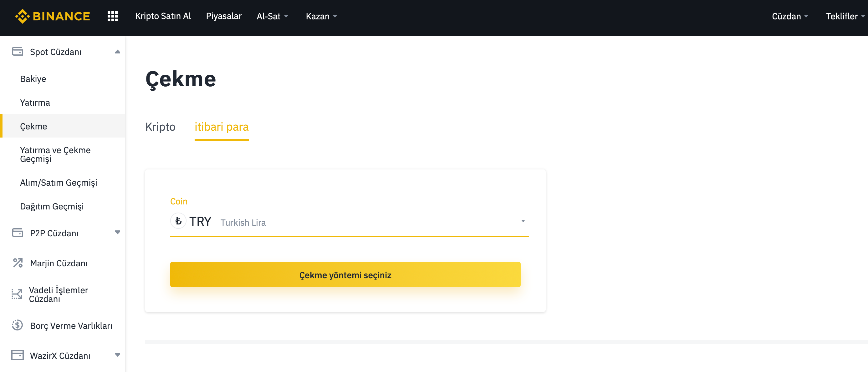Click the Vadeli İşlemler Cüzdanı icon
Screen dimensions: 868x372
pos(17,294)
